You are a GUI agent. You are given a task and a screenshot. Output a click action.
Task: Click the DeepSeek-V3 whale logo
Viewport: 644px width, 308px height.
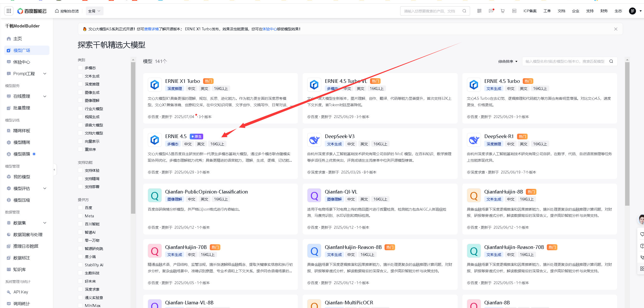coord(314,140)
